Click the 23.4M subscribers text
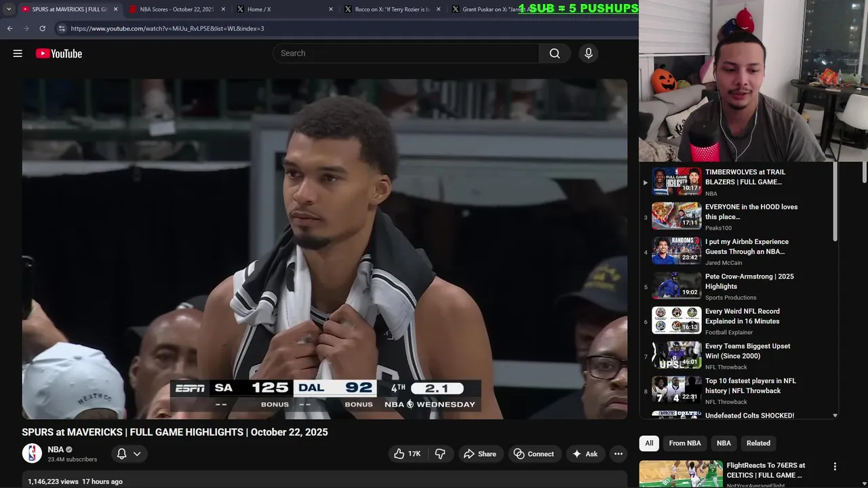This screenshot has width=868, height=488. 72,460
